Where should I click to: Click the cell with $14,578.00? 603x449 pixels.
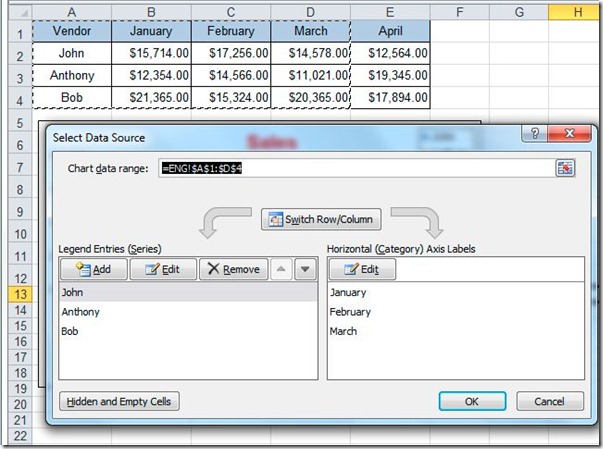[310, 53]
